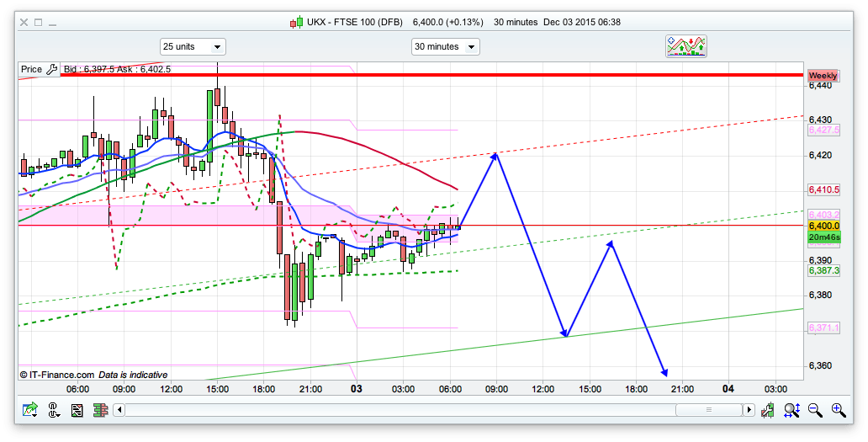868x442 pixels.
Task: Click the third icon in bottom-left toolbar
Action: 77,410
